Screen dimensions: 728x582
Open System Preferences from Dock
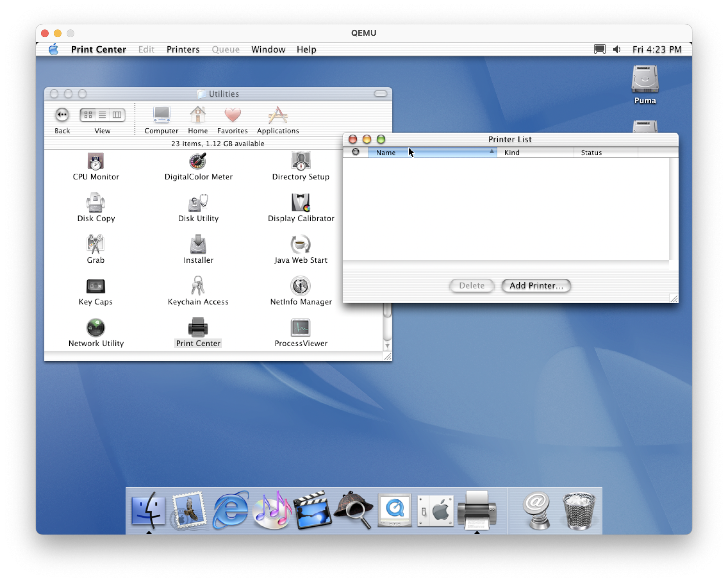[x=436, y=510]
